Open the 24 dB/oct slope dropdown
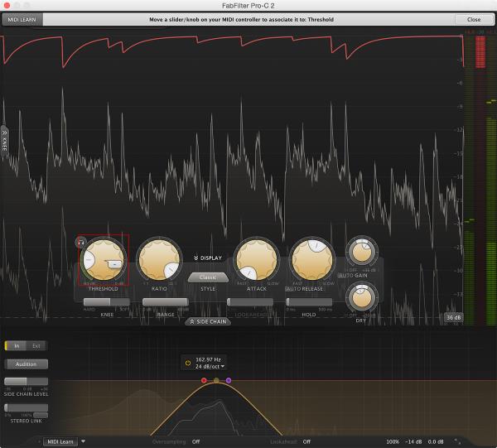Image resolution: width=497 pixels, height=448 pixels. [x=211, y=367]
